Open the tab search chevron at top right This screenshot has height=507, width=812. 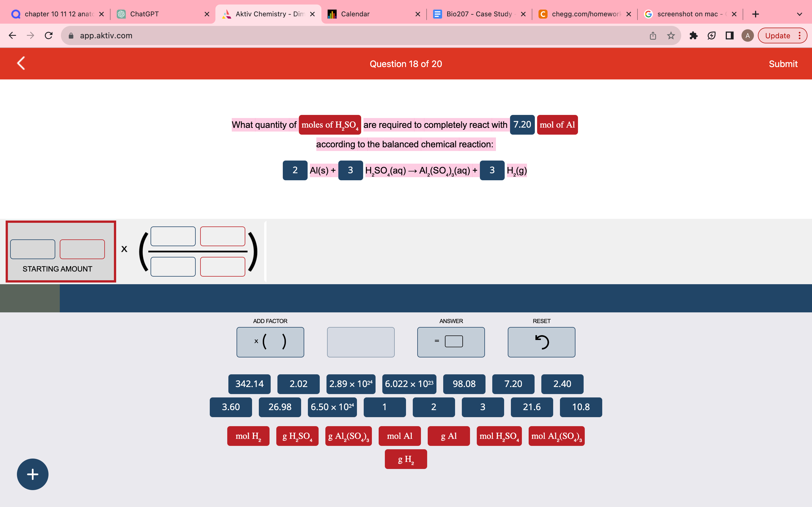[799, 14]
